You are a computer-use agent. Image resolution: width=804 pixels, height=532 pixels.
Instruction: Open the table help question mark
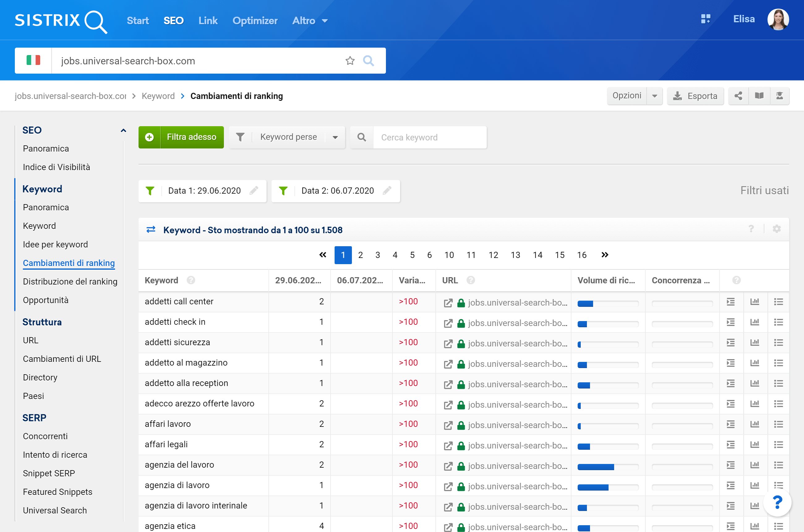coord(751,229)
